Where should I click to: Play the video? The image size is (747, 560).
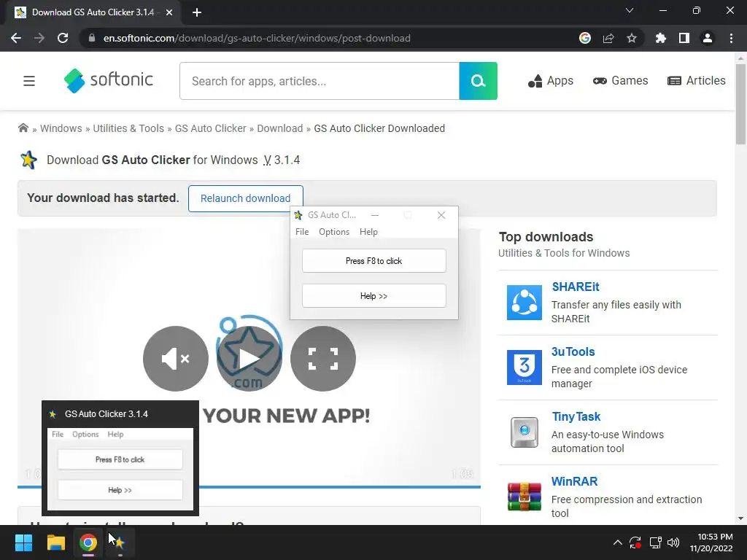point(249,359)
